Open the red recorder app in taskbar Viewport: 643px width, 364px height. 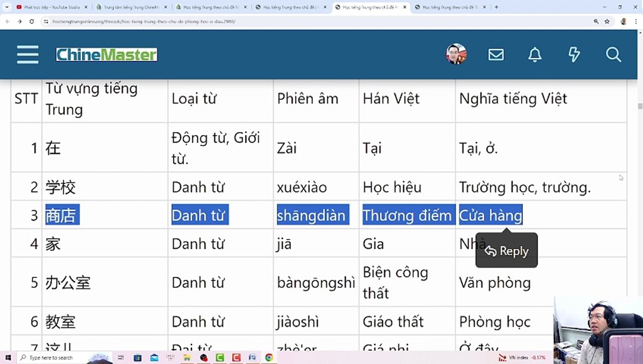click(x=203, y=357)
